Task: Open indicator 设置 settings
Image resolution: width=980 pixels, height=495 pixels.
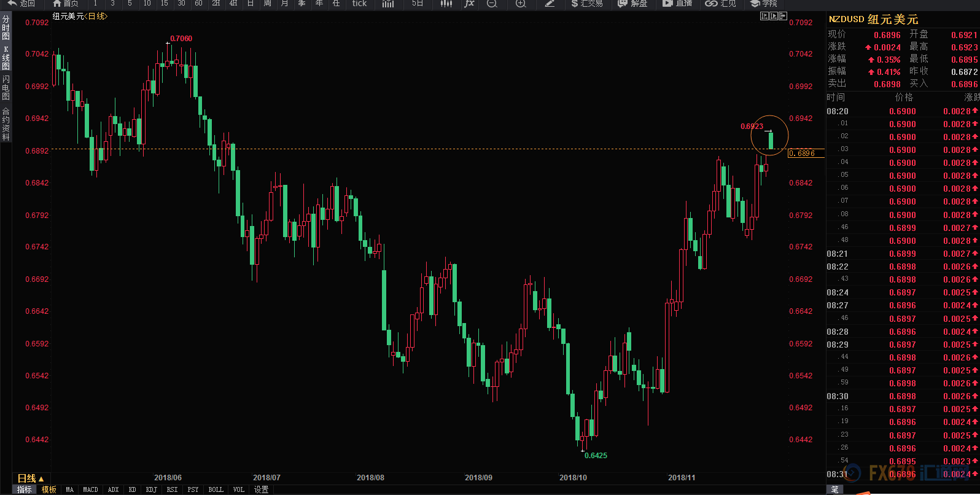Action: pyautogui.click(x=261, y=489)
